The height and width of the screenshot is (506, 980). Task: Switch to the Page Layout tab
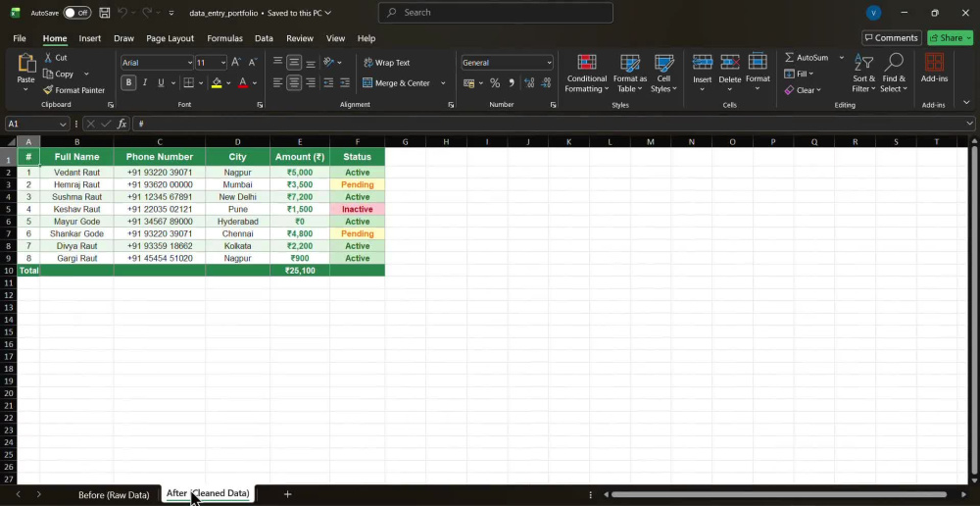click(x=170, y=38)
